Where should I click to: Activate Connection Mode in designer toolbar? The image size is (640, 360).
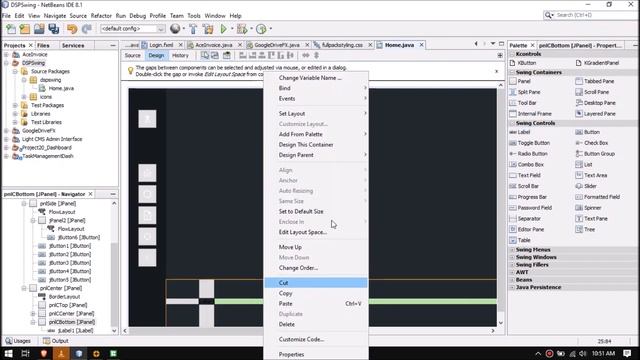point(215,55)
